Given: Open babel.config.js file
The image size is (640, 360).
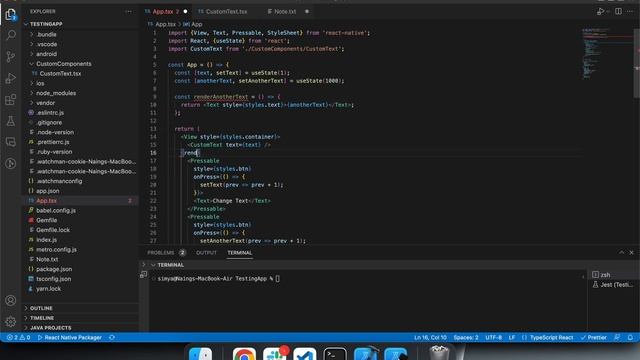Looking at the screenshot, I should click(x=56, y=210).
